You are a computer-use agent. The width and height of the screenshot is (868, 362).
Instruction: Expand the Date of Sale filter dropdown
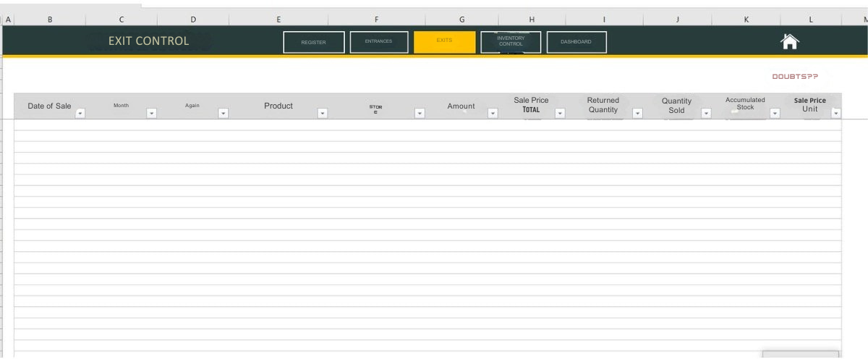[x=80, y=113]
